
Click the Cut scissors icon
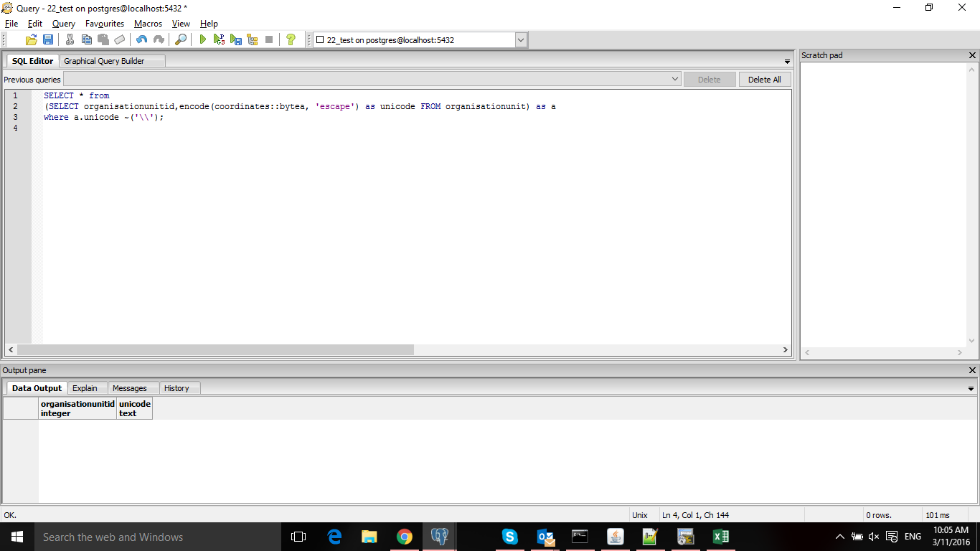point(70,40)
